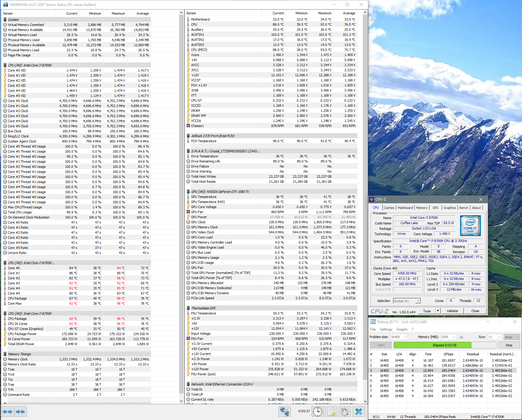The image size is (522, 420).
Task: Click the Motherboard temperature thermometer icon
Action: (188, 19)
